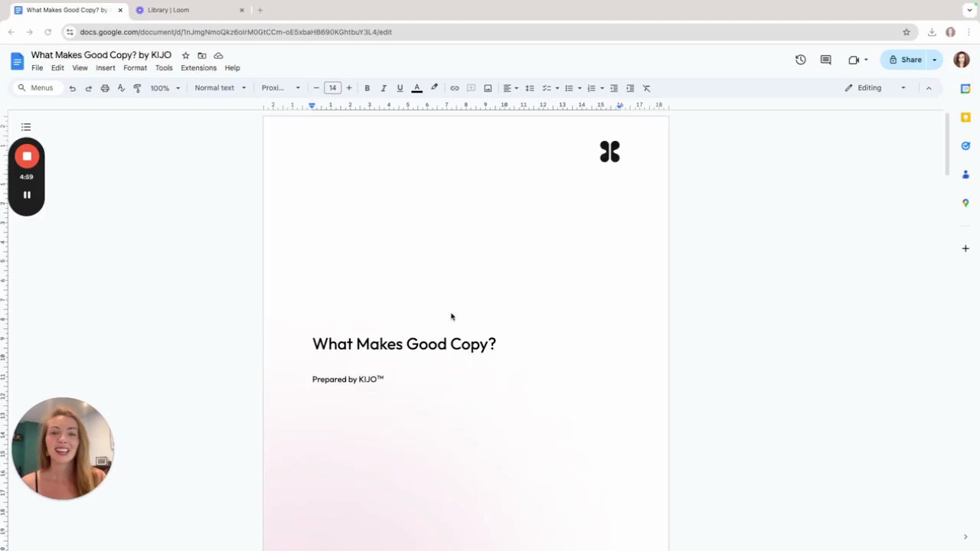
Task: Open the Edit menu
Action: pos(57,68)
